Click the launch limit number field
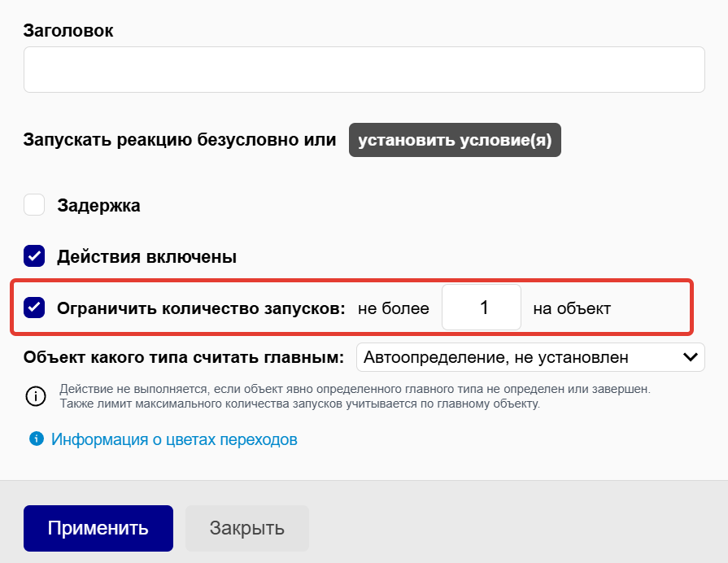The height and width of the screenshot is (563, 728). coord(482,307)
